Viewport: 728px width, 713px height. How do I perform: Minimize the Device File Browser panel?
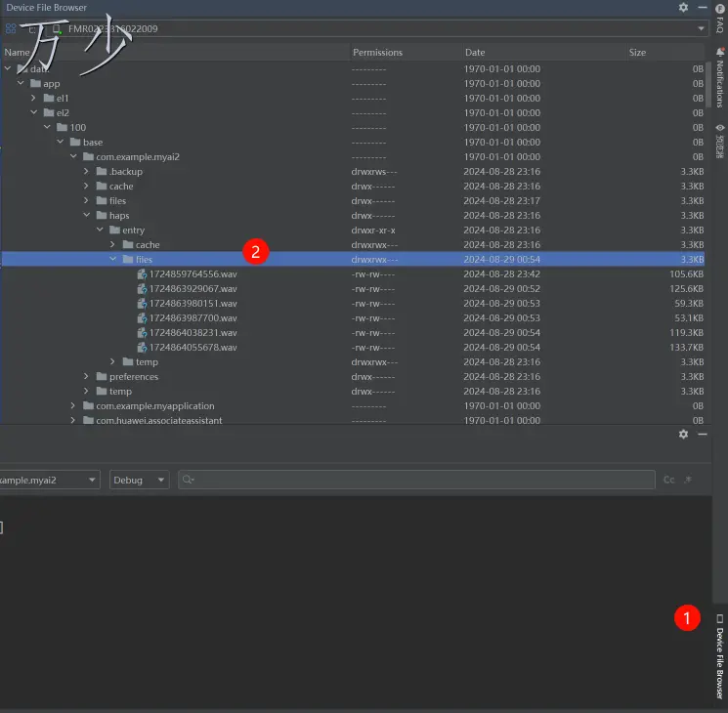703,8
